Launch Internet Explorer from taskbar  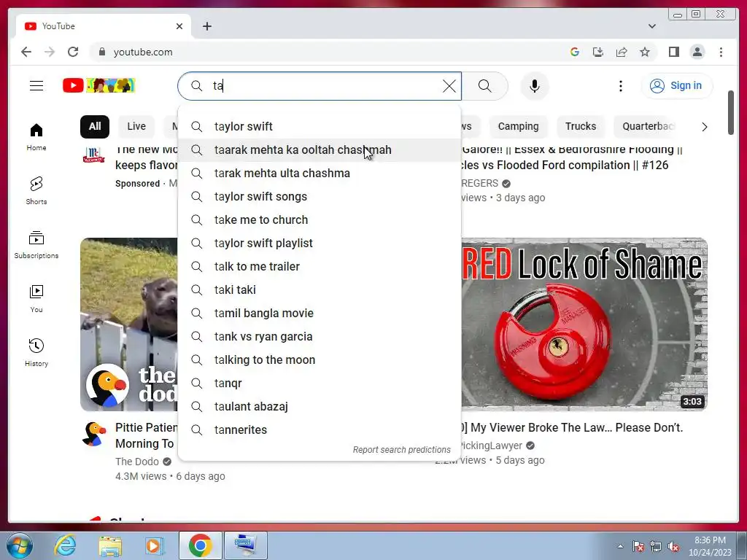pyautogui.click(x=65, y=545)
